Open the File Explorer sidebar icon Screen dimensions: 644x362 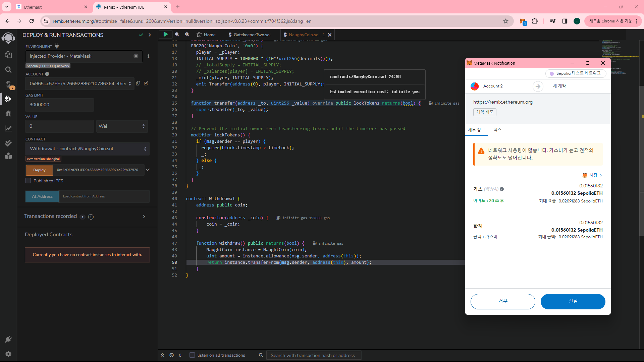click(x=8, y=55)
